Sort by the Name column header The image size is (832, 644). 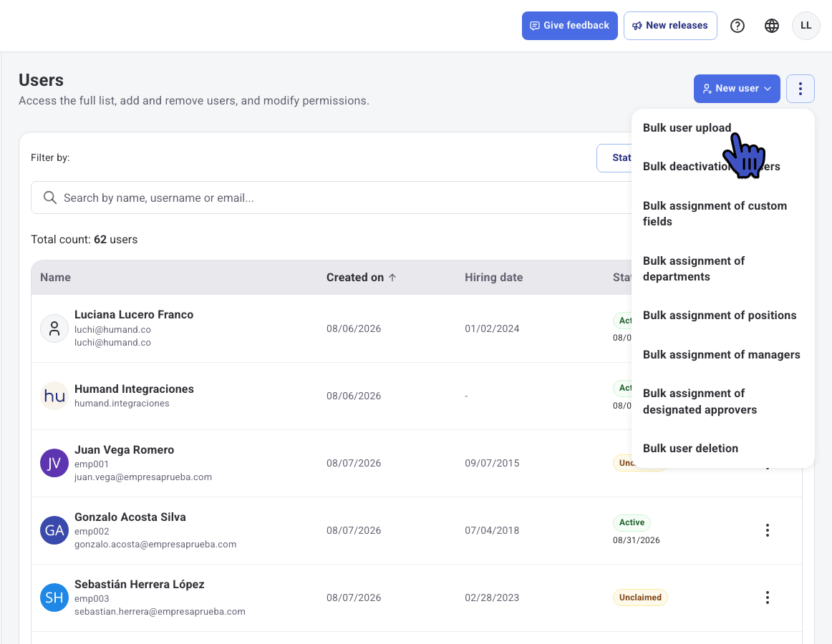point(55,278)
